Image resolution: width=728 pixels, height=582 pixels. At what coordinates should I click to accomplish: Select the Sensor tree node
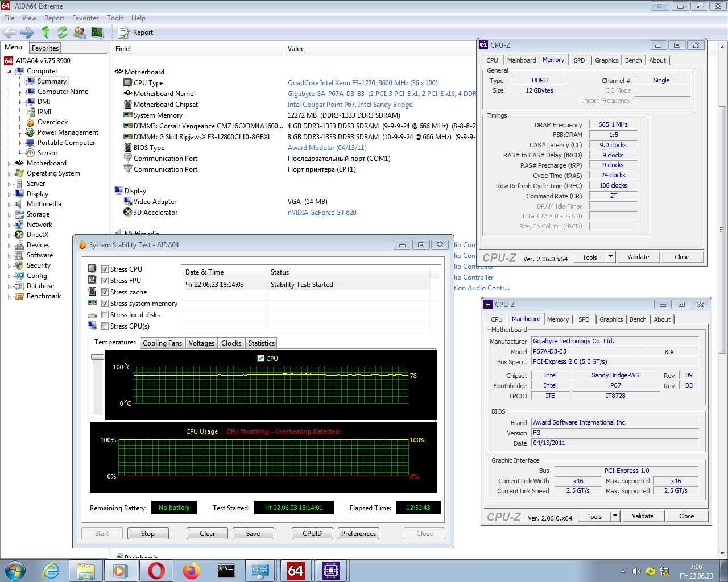(47, 153)
